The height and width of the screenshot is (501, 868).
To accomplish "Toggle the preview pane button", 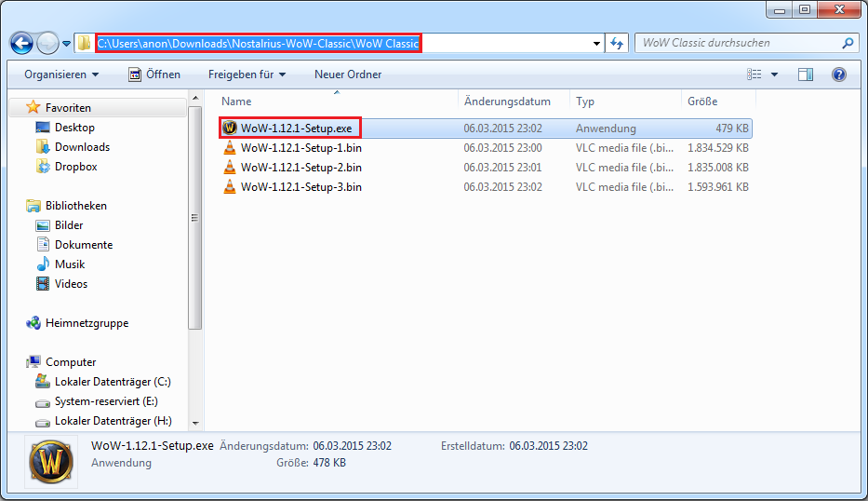I will 806,74.
